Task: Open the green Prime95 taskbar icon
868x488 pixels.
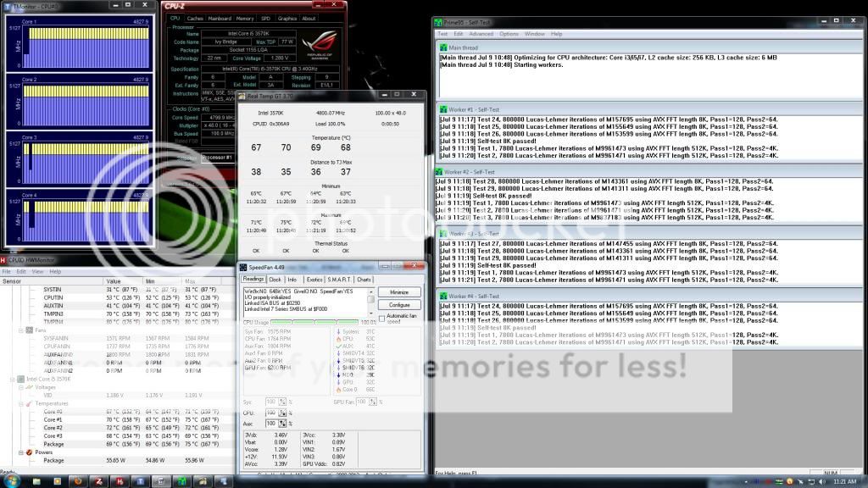Action: 181,481
